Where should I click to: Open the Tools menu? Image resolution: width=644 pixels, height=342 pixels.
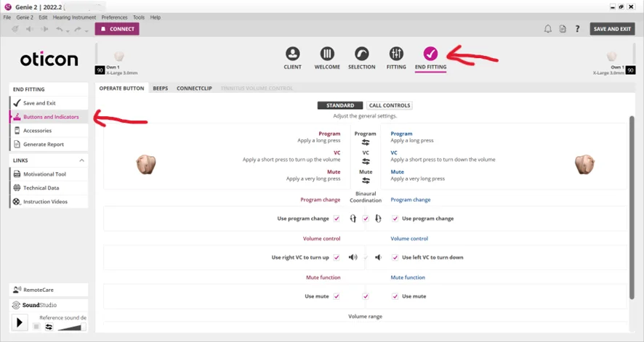(139, 17)
